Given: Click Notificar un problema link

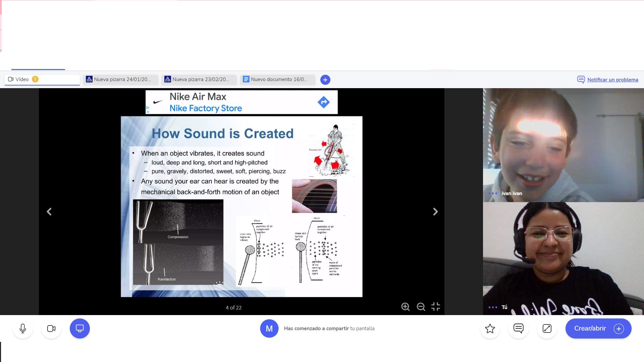Looking at the screenshot, I should (612, 80).
